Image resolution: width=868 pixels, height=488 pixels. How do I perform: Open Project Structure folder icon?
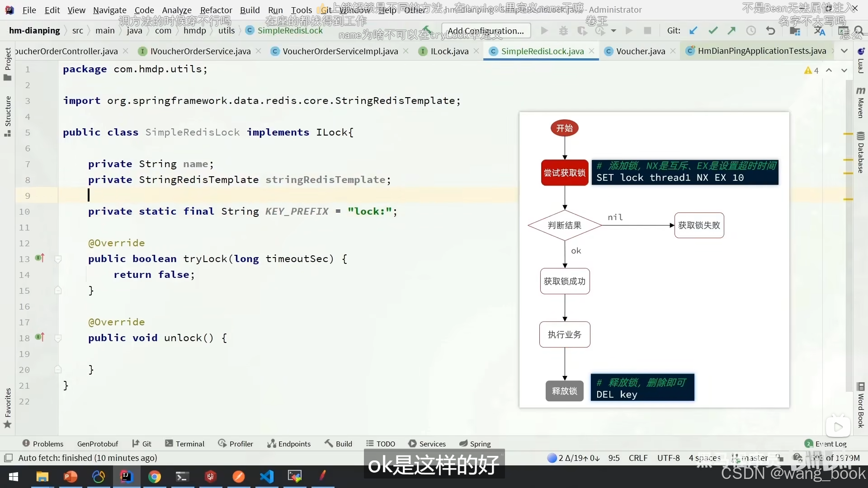(794, 31)
